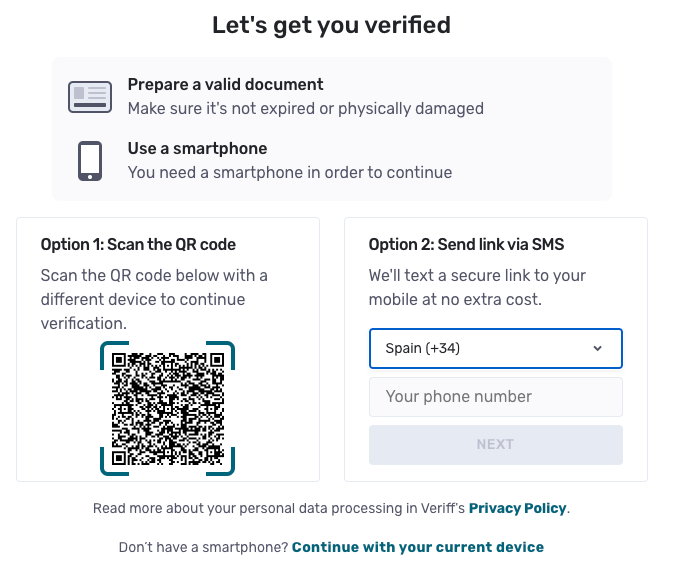Click the smartphone icon

pos(90,160)
